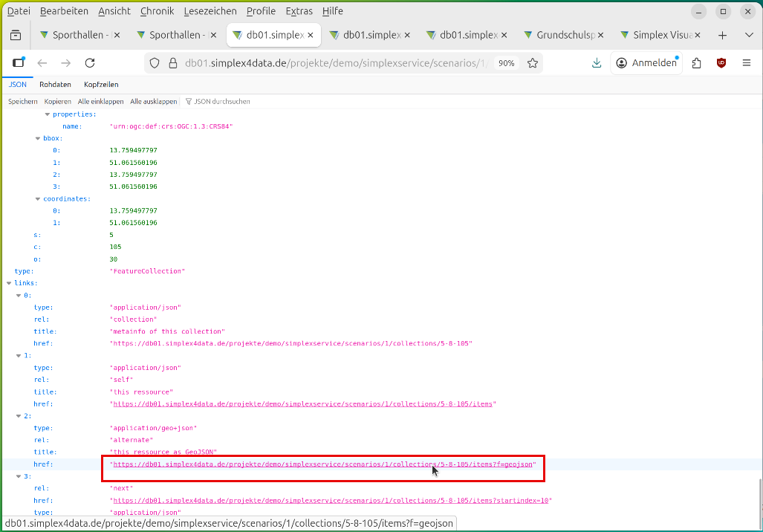Close the Grundschulsp tab
This screenshot has height=532, width=763.
point(600,35)
